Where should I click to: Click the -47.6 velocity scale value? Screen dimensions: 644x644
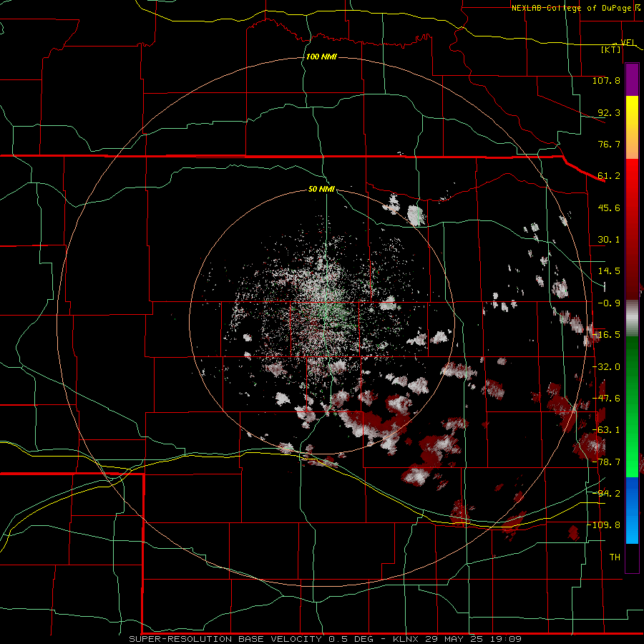point(606,399)
